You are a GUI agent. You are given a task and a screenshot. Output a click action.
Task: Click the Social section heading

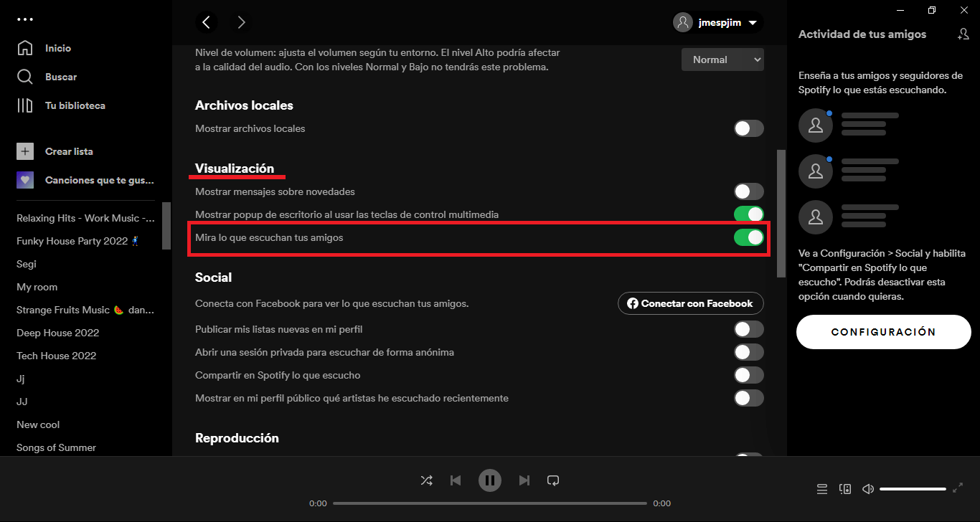[x=213, y=277]
